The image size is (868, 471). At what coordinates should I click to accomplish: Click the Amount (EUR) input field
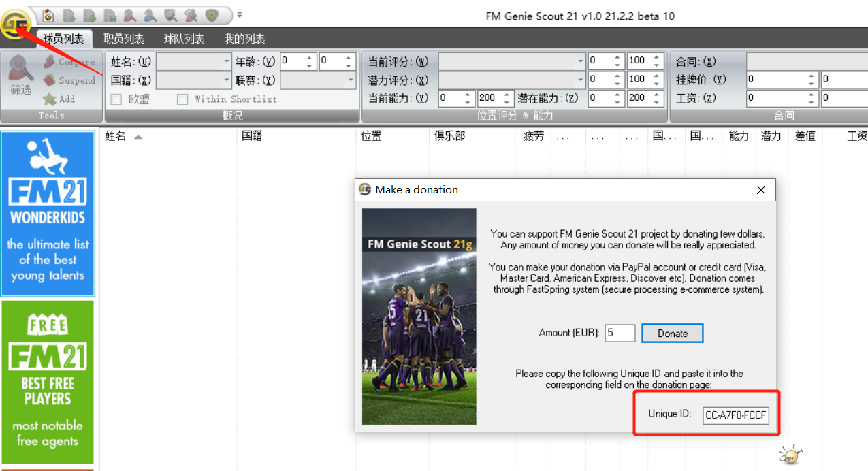620,333
